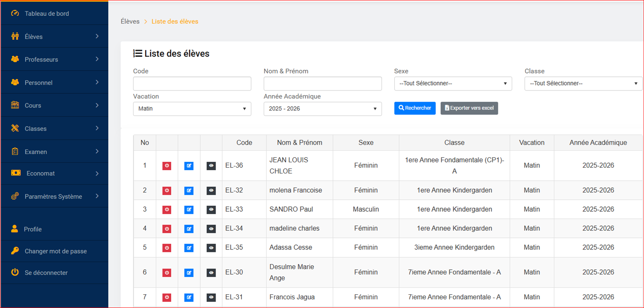Click the key icon for Changer mot de passe

(x=15, y=251)
